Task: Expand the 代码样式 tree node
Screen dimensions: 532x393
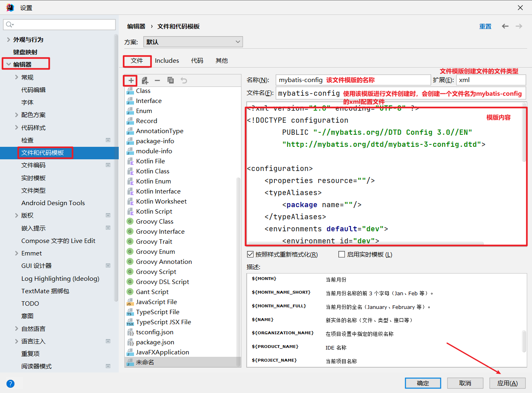Action: pos(16,128)
